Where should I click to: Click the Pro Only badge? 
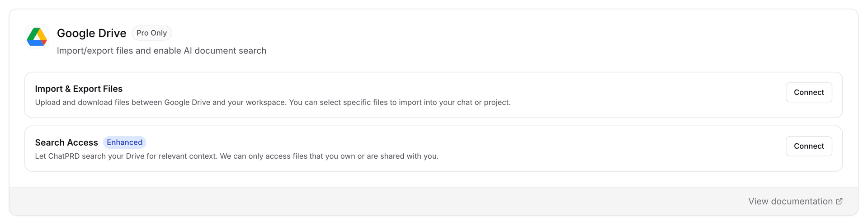151,33
